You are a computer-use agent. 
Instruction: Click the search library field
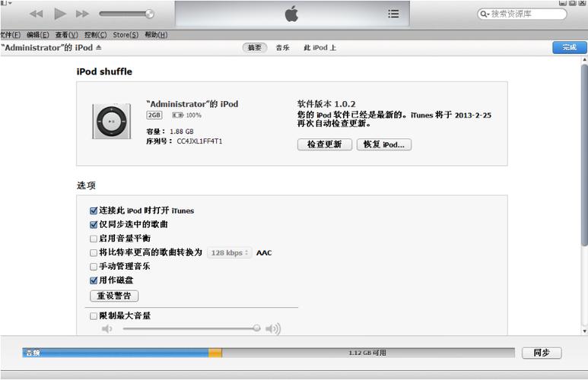coord(522,14)
